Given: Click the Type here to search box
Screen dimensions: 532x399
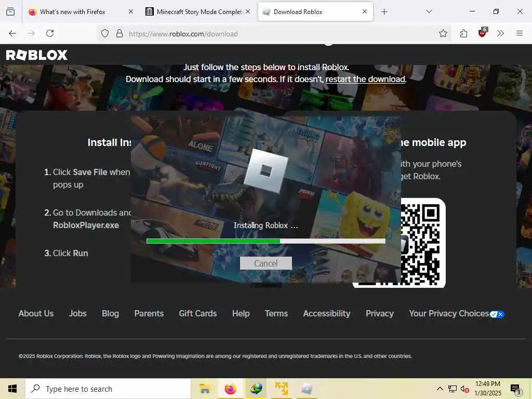Looking at the screenshot, I should [x=108, y=389].
